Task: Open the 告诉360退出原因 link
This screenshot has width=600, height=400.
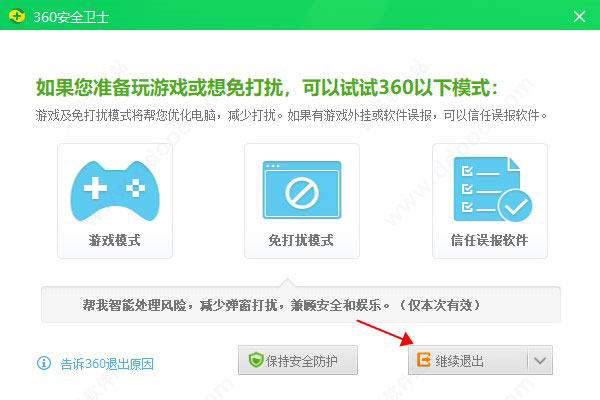Action: [x=107, y=364]
